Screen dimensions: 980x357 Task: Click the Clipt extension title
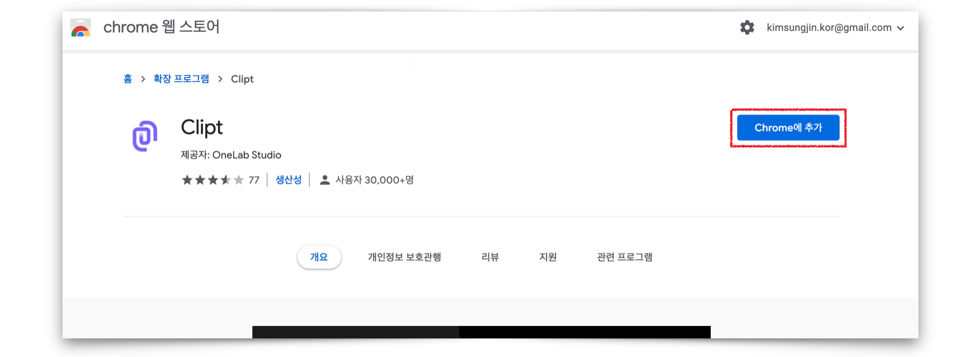pyautogui.click(x=202, y=127)
